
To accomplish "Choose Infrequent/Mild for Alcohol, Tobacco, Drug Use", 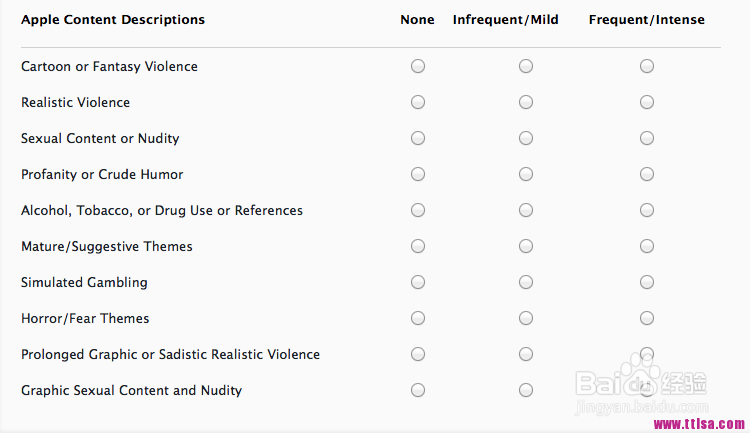I will (x=526, y=210).
